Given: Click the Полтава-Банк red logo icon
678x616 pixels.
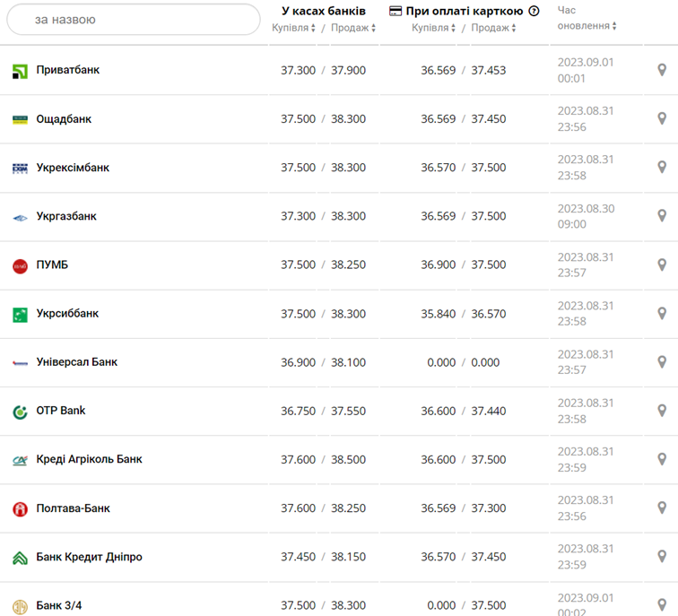Looking at the screenshot, I should pos(20,509).
